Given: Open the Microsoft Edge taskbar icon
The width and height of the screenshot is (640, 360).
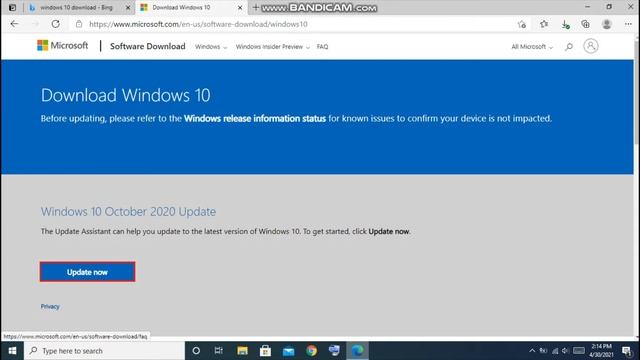Looking at the screenshot, I should 358,351.
